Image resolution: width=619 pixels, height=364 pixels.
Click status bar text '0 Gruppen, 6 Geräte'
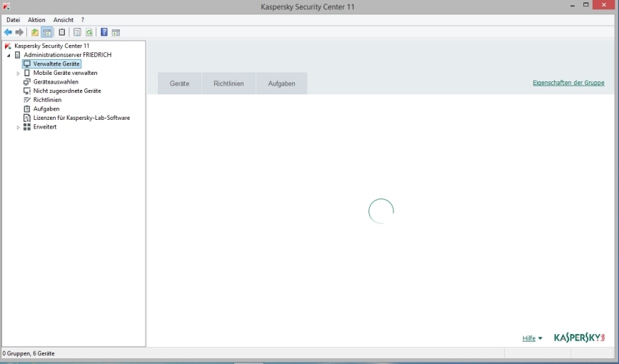click(29, 354)
